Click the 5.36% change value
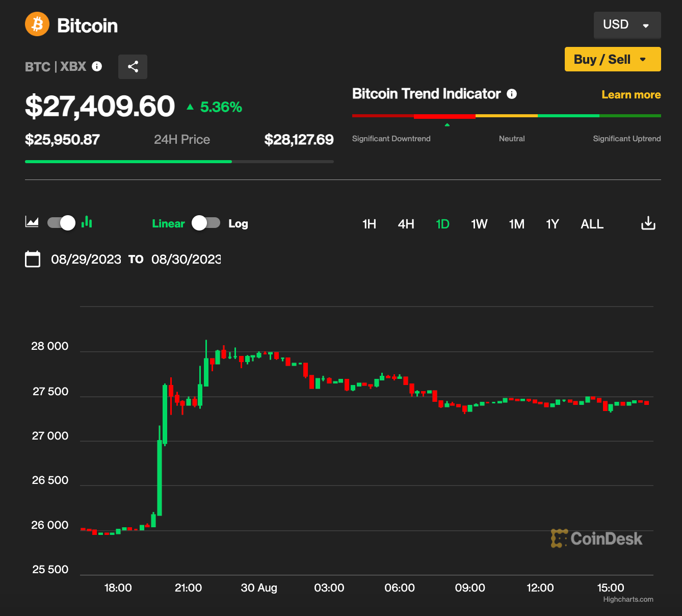 pyautogui.click(x=221, y=107)
